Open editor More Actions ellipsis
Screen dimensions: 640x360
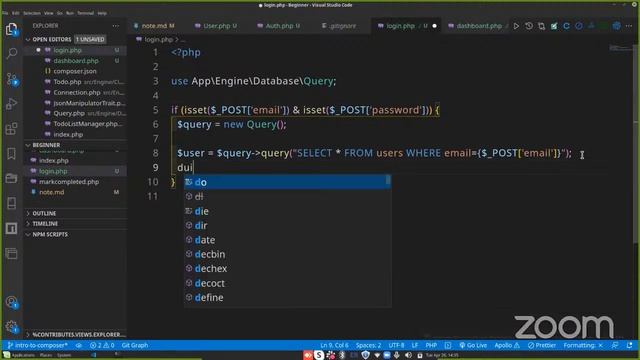(x=629, y=26)
